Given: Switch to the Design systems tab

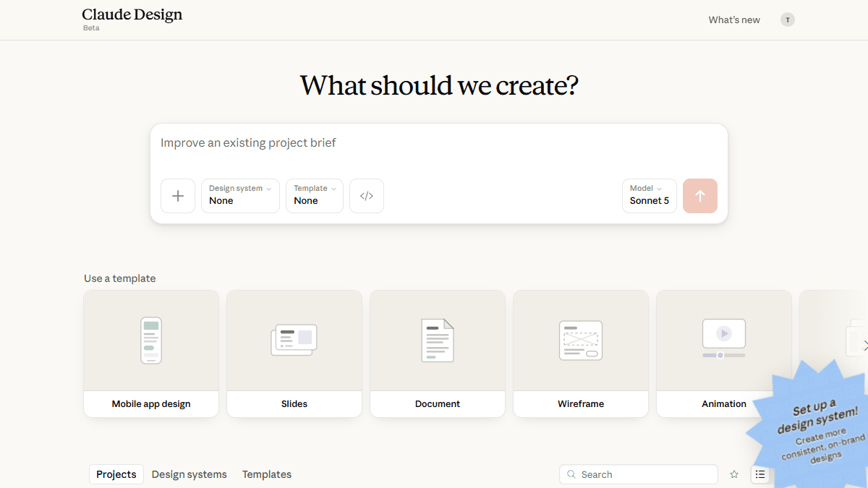Looking at the screenshot, I should [x=190, y=474].
